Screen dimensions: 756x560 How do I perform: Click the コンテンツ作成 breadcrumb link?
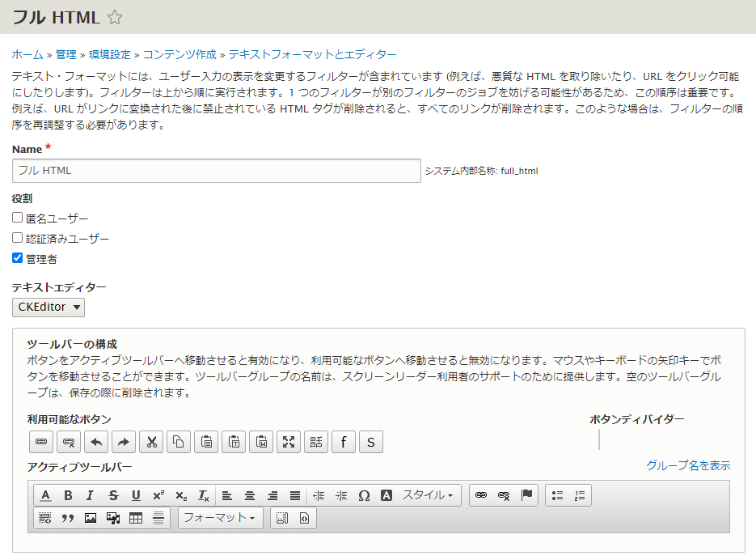coord(179,54)
